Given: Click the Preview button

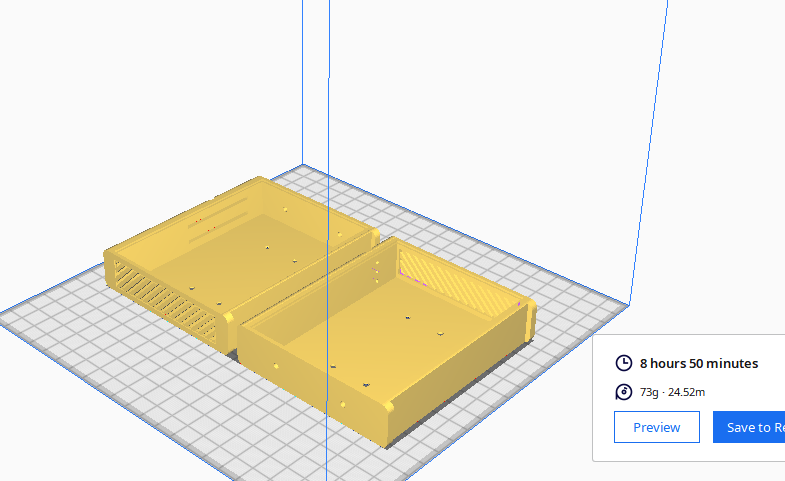Looking at the screenshot, I should [x=656, y=427].
